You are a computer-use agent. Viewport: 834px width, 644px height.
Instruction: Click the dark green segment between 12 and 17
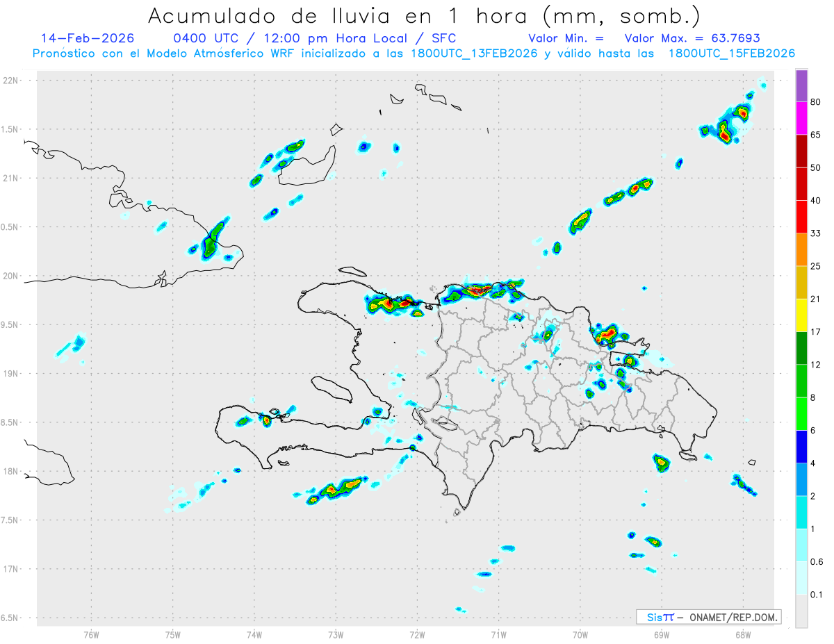tap(801, 348)
